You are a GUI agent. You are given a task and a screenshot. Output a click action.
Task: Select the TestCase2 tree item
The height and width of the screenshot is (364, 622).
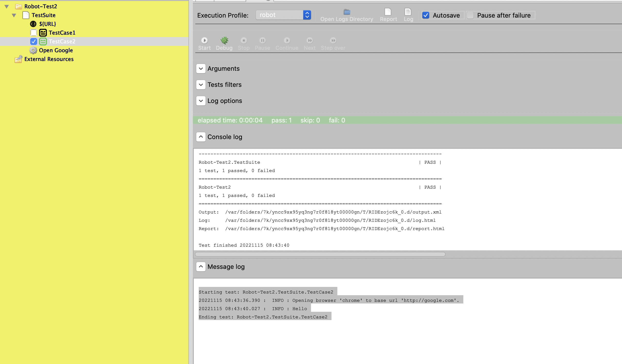coord(62,41)
